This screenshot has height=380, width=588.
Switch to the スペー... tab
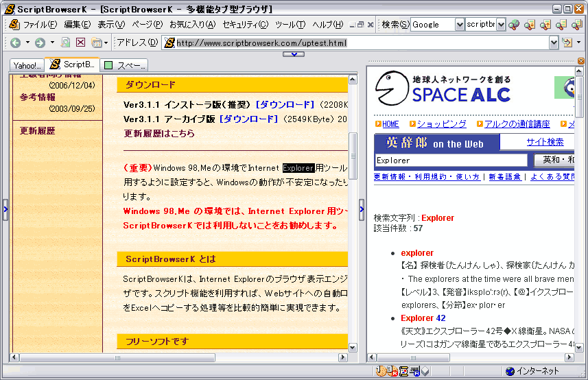tap(124, 66)
